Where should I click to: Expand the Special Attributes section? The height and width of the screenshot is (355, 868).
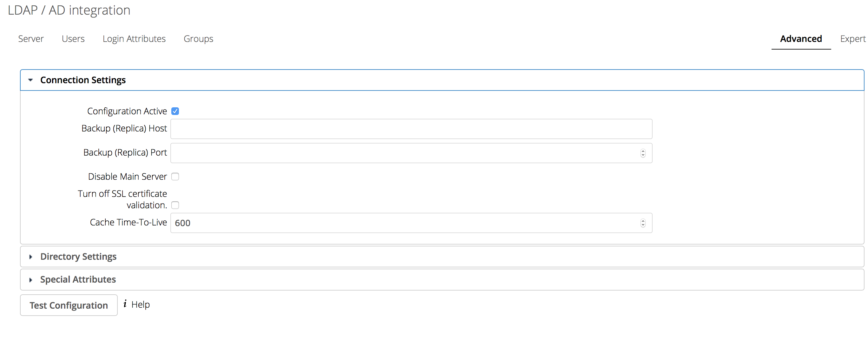442,279
